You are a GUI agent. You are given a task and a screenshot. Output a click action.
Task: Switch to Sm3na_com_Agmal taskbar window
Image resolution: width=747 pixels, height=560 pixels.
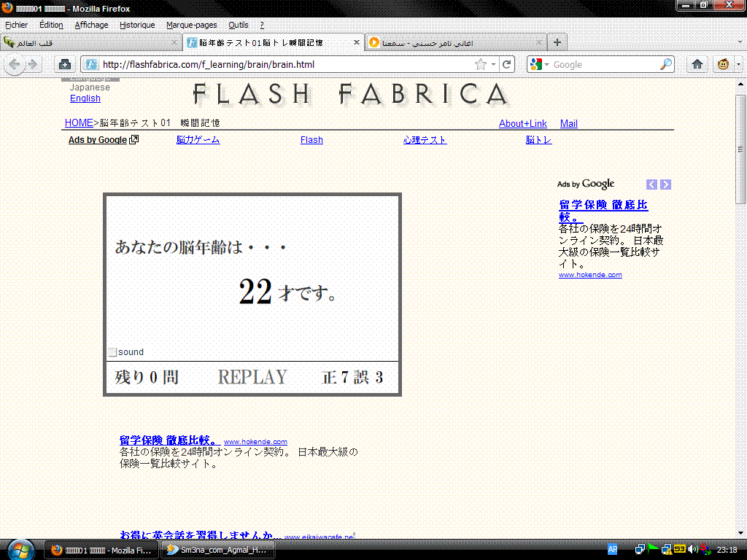[217, 550]
